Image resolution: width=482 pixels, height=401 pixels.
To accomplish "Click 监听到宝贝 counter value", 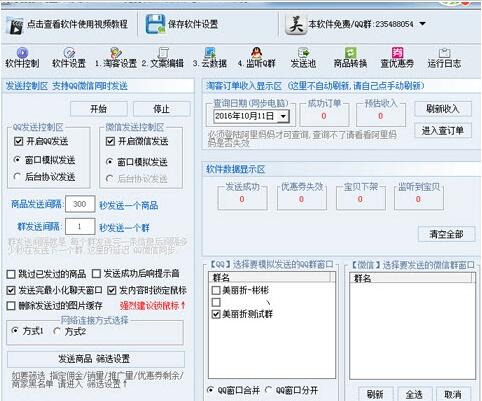I will (x=418, y=199).
